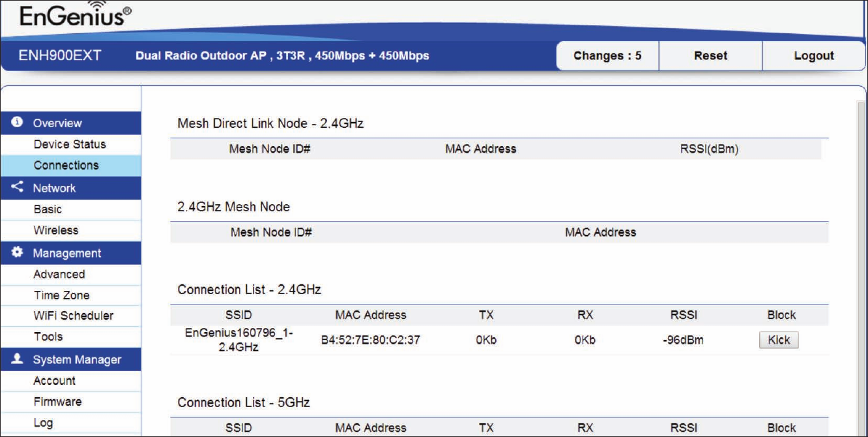Open the Wireless settings page
Viewport: 868px width, 437px height.
point(56,230)
